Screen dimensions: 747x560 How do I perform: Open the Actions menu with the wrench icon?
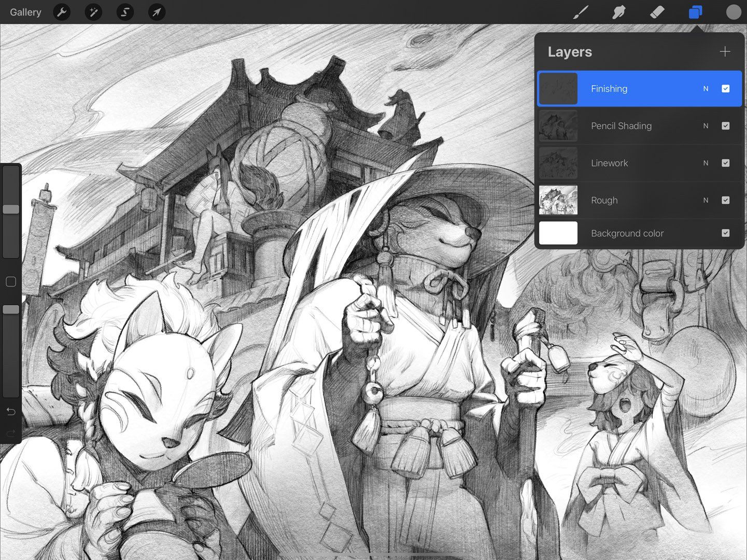click(62, 12)
